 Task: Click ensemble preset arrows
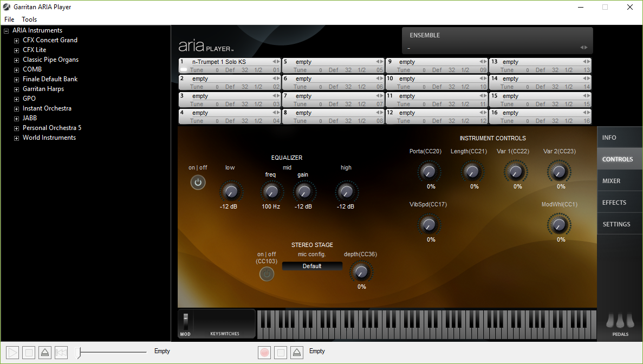583,48
